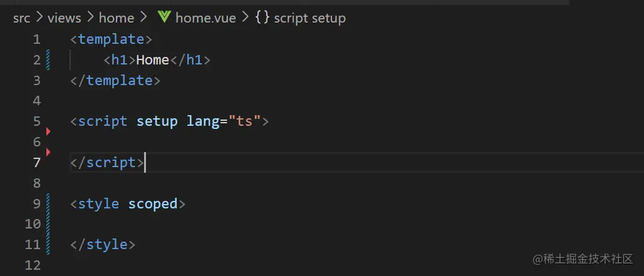Open the 'home' folder breadcrumb
This screenshot has width=644, height=276.
(x=116, y=18)
